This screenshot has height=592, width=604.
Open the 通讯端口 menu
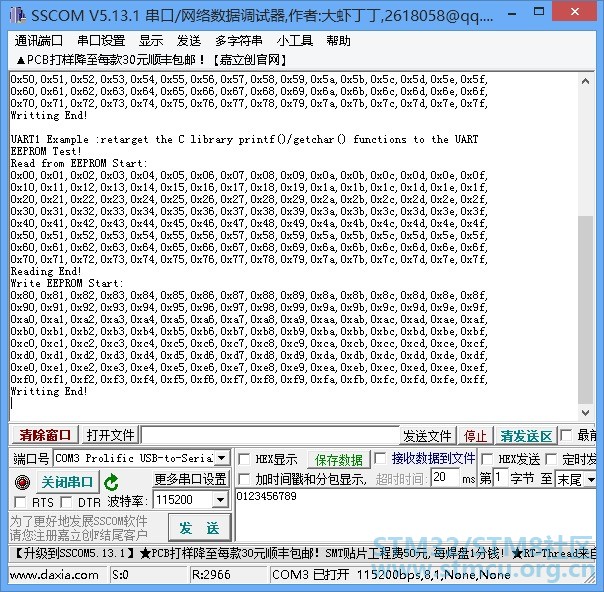(39, 40)
